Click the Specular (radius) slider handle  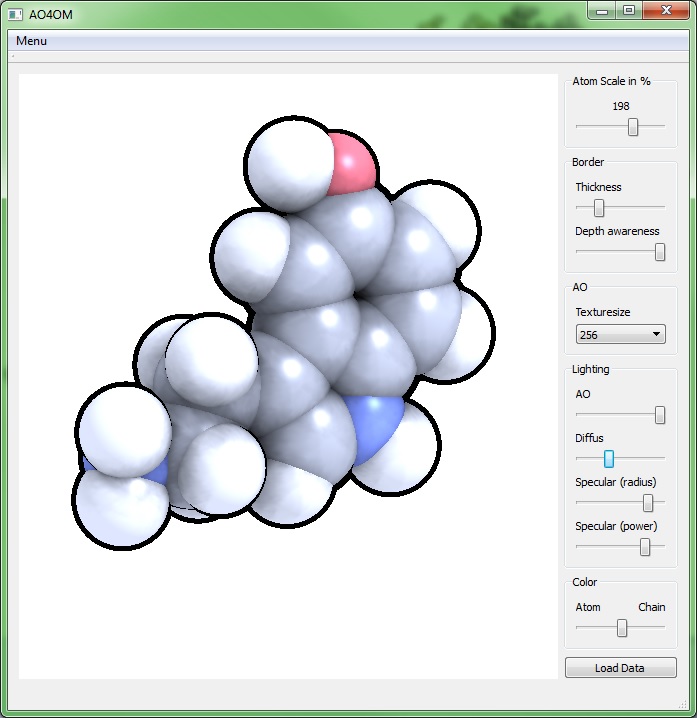pyautogui.click(x=648, y=503)
